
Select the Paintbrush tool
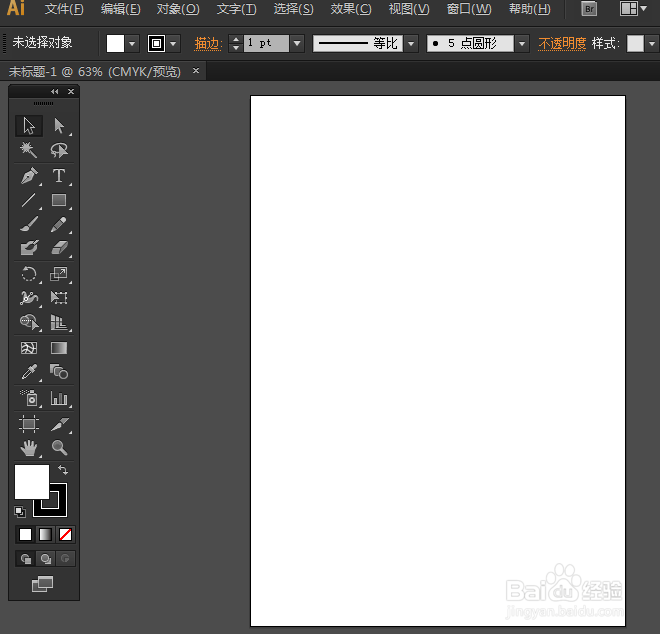click(29, 224)
